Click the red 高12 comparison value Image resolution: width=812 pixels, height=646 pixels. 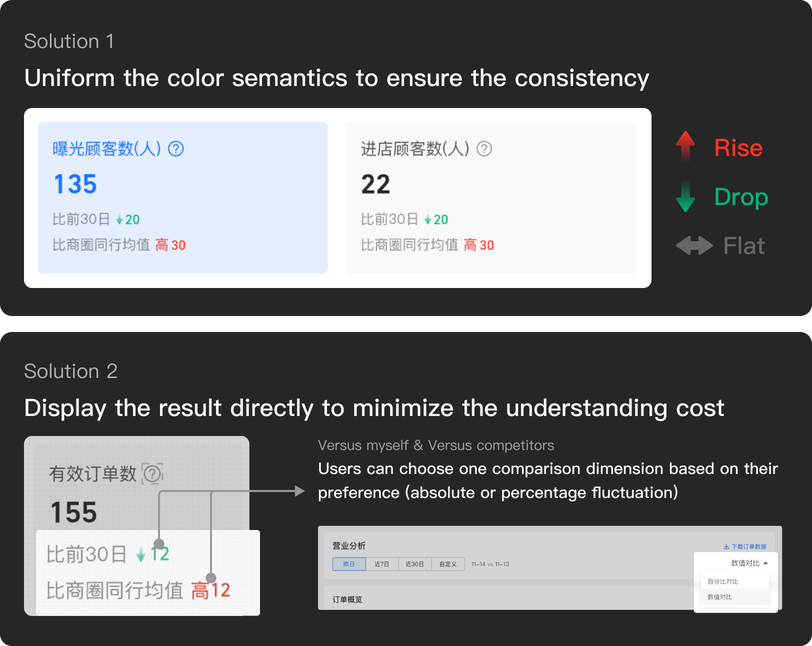[x=211, y=590]
